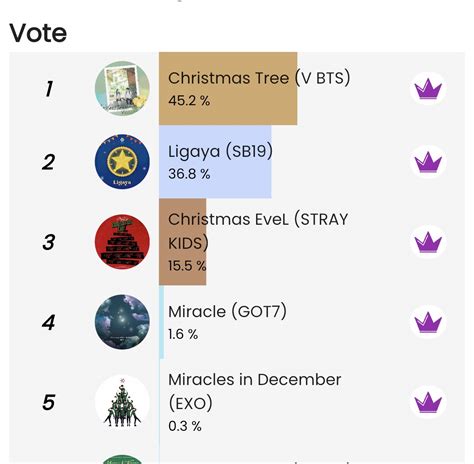Open the Christmas Tree album thumbnail
This screenshot has width=474, height=464.
(122, 89)
